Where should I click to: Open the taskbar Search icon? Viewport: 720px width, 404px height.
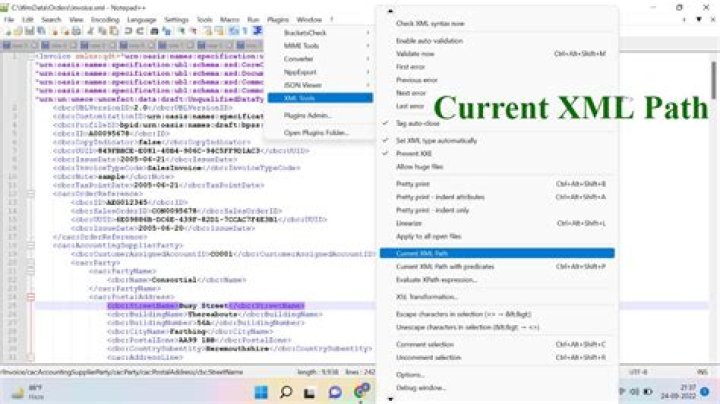286,392
